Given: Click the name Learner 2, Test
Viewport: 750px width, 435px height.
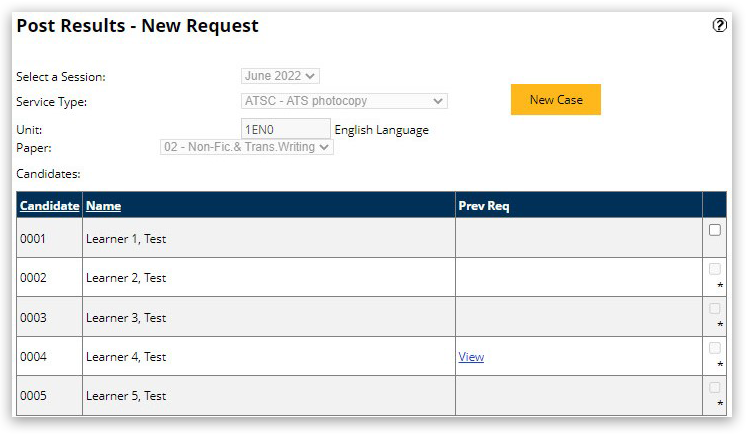Looking at the screenshot, I should (x=126, y=278).
